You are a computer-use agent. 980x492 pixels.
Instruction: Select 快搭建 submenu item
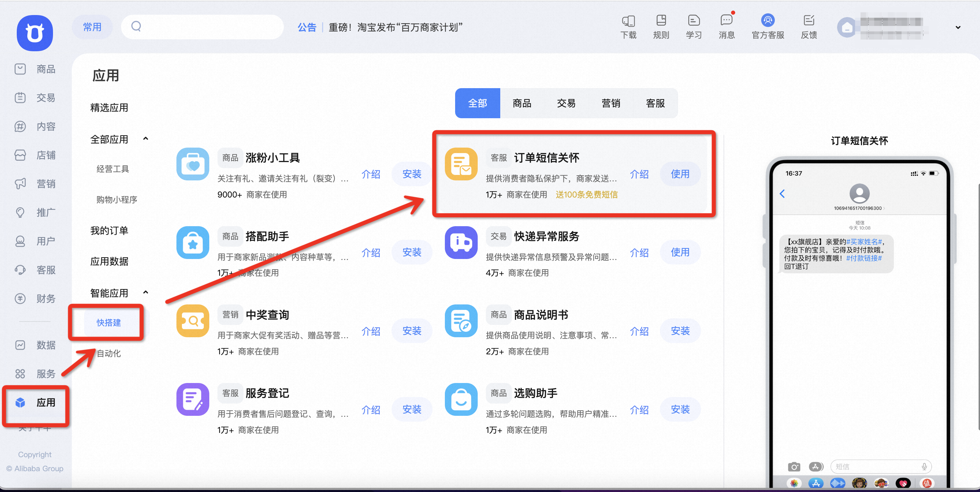109,323
